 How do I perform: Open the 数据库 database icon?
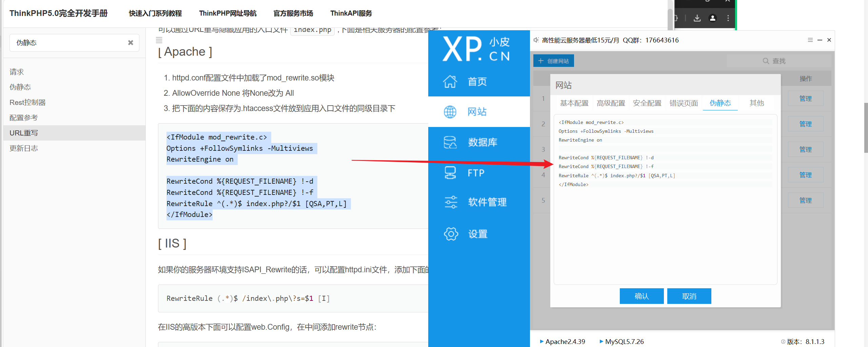tap(450, 142)
